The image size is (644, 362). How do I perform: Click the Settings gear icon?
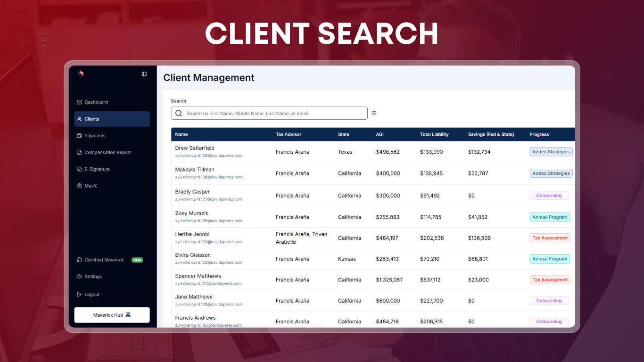point(79,277)
